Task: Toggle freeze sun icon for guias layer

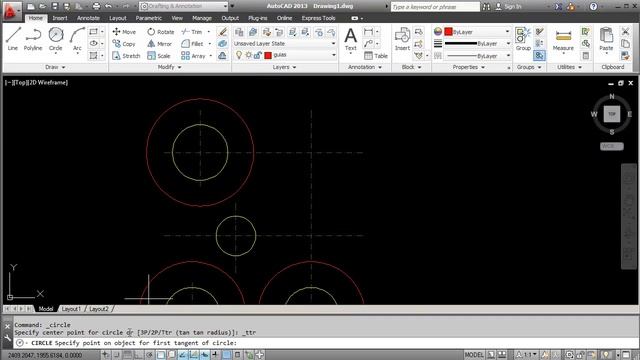Action: click(x=248, y=55)
